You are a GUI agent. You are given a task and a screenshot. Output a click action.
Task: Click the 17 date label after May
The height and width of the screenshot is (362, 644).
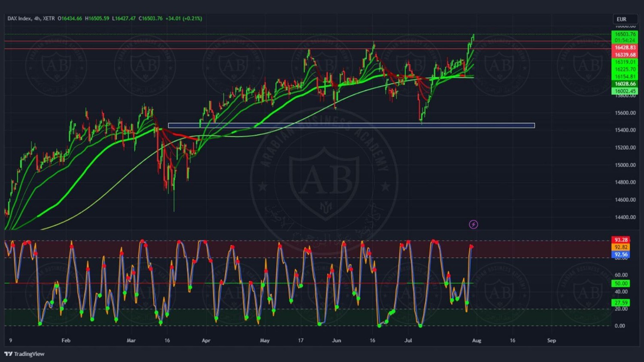coord(301,341)
